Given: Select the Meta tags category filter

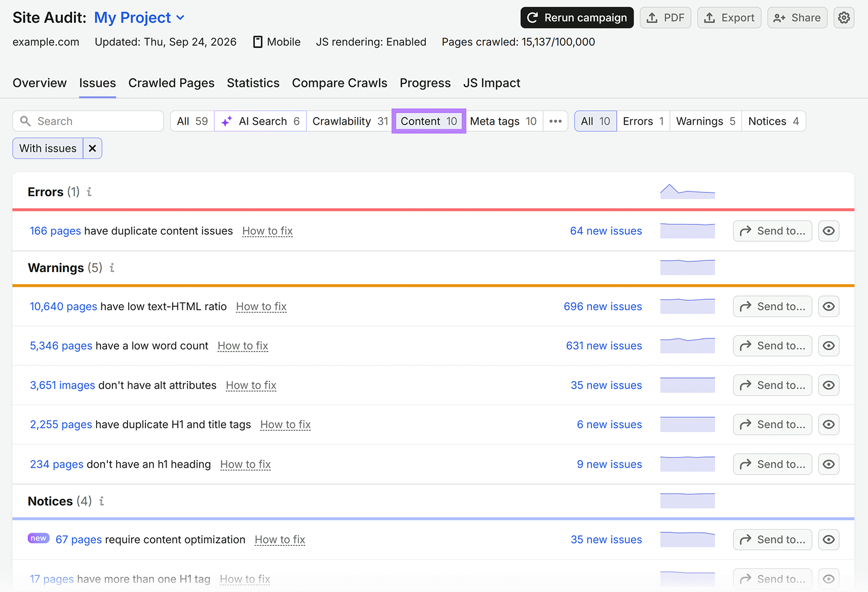Looking at the screenshot, I should (503, 121).
